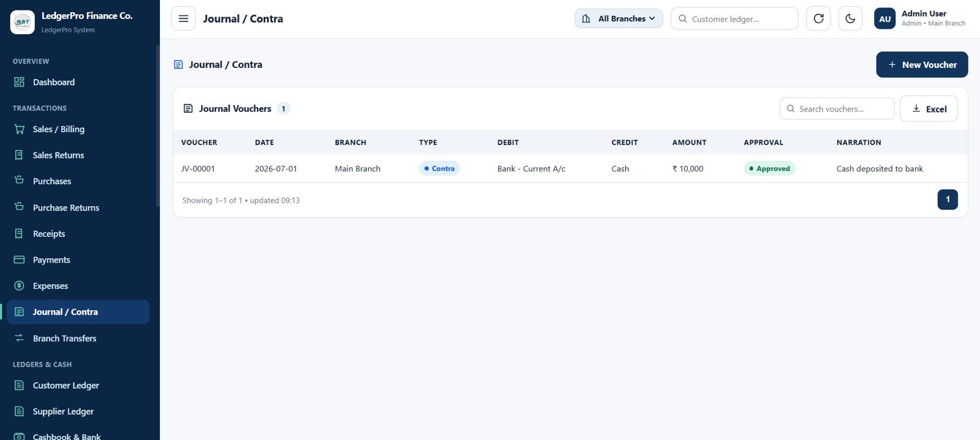Image resolution: width=980 pixels, height=440 pixels.
Task: Sort by VOUCHER column header
Action: pyautogui.click(x=199, y=143)
